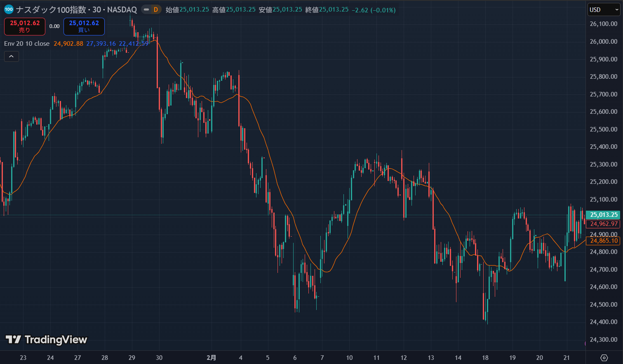Viewport: 623px width, 364px height.
Task: Click the orange Env basis value 24,902.88
Action: pos(68,43)
